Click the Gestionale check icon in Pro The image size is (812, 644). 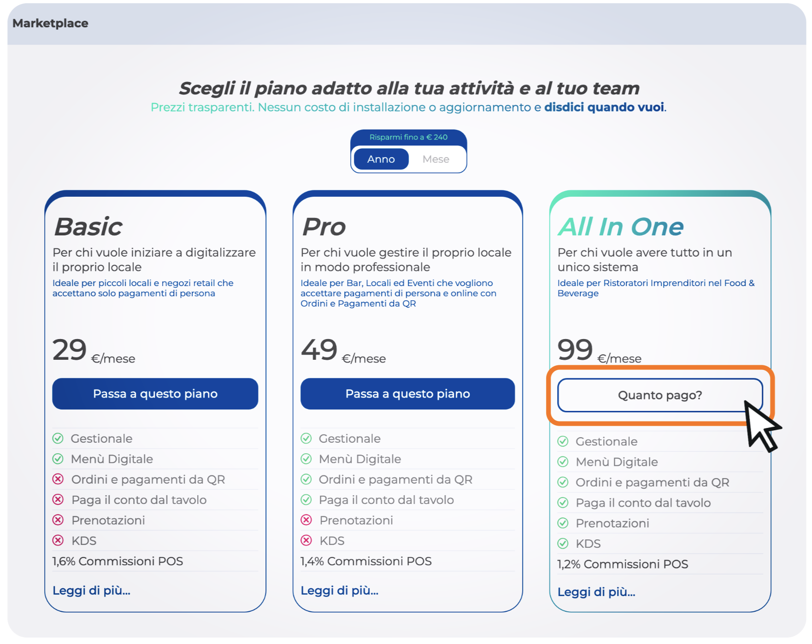(306, 439)
